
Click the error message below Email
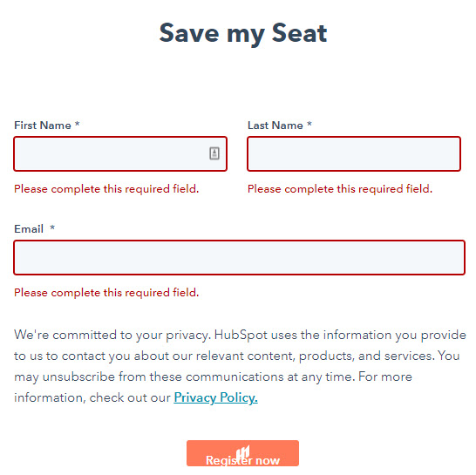[x=106, y=293]
